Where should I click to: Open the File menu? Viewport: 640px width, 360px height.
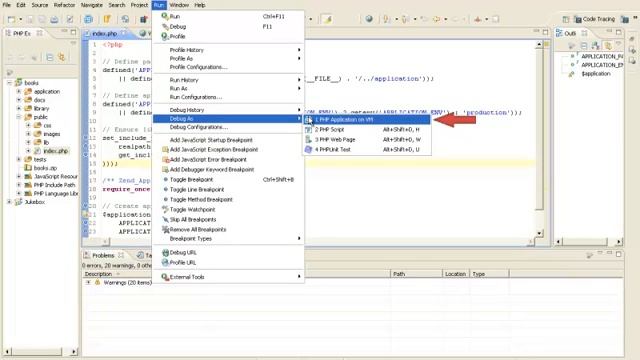(7, 5)
